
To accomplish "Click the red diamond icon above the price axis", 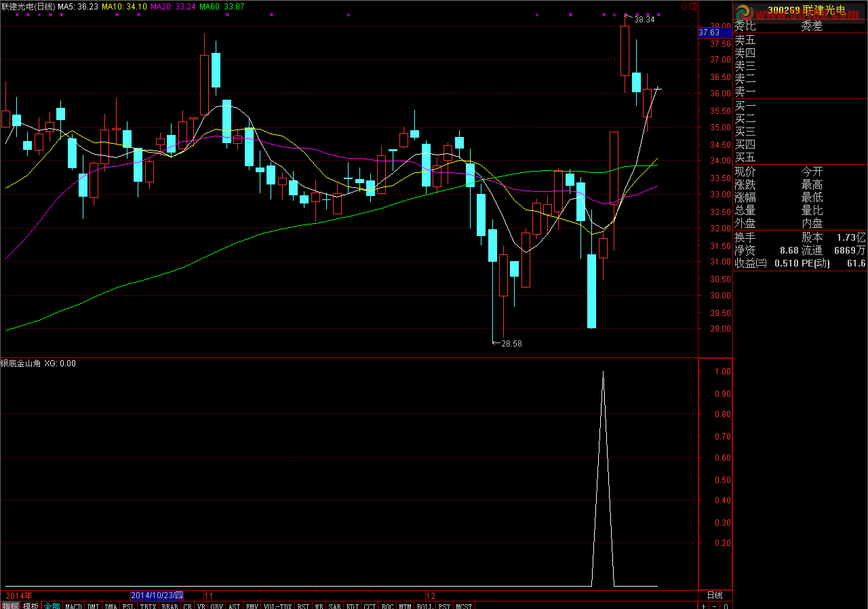I will click(x=684, y=7).
